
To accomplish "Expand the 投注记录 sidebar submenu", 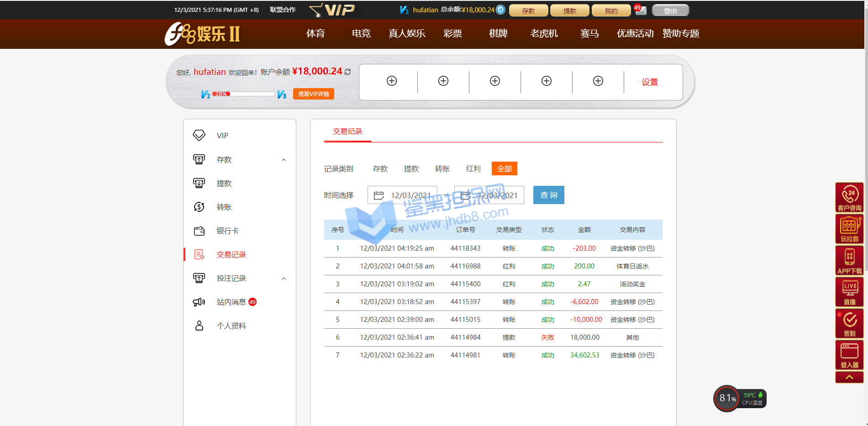I will pos(284,279).
